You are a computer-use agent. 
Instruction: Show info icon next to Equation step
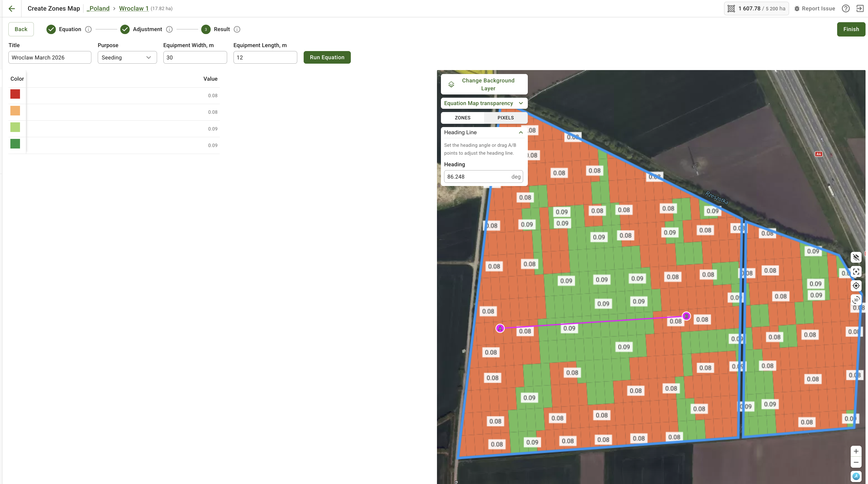click(x=88, y=29)
